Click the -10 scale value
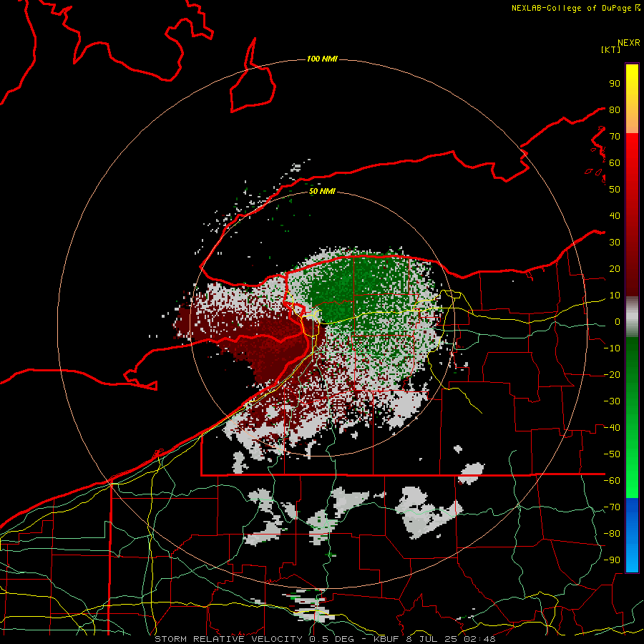Image resolution: width=644 pixels, height=644 pixels. pos(612,348)
